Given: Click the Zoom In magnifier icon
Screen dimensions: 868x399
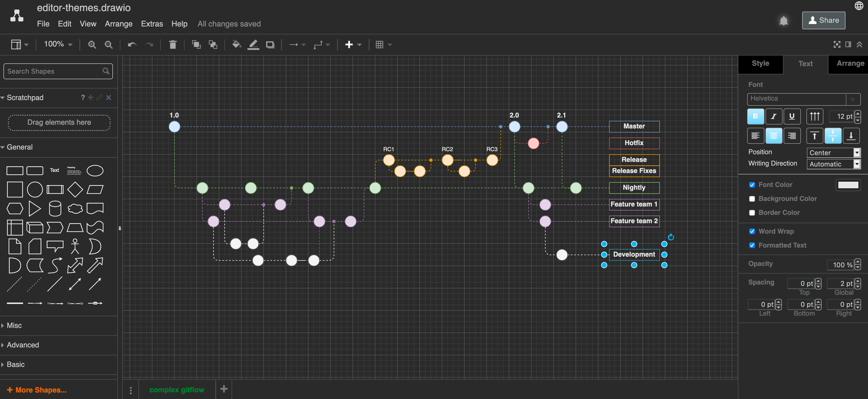Looking at the screenshot, I should pyautogui.click(x=92, y=44).
